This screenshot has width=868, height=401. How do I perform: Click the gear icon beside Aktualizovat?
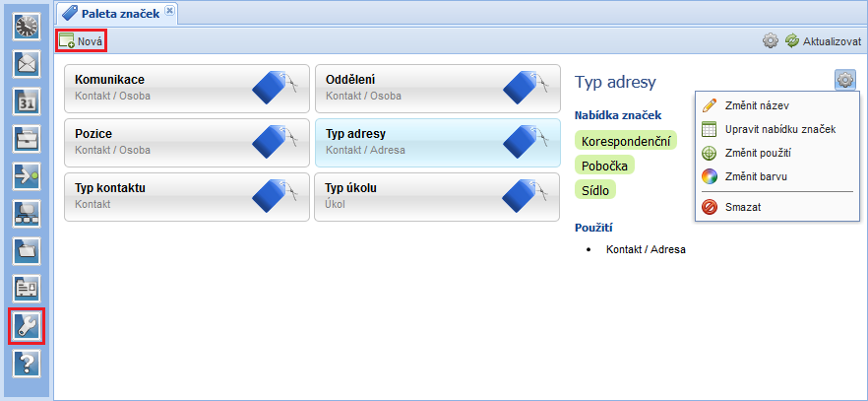(x=771, y=41)
